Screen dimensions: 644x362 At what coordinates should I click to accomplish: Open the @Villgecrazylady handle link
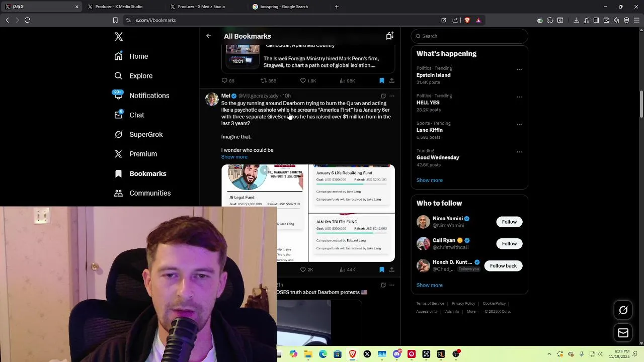point(258,96)
